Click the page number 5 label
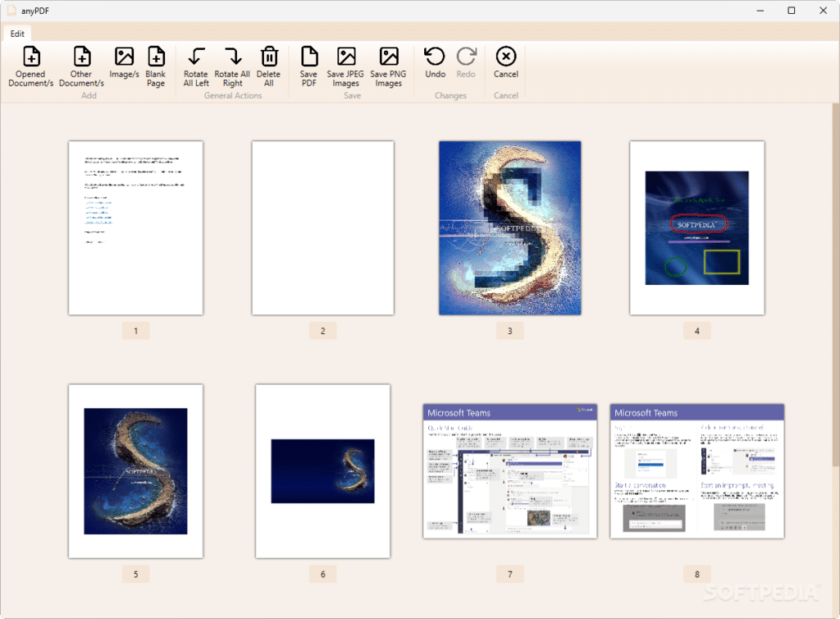The width and height of the screenshot is (840, 619). 135,574
